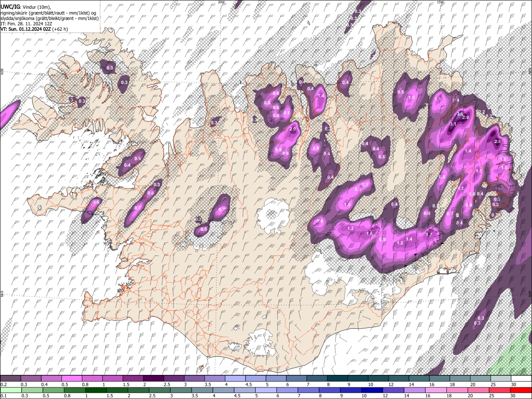This screenshot has height=399, width=532.
Task: Click the 0.9 precipitation value on the map
Action: [383, 239]
